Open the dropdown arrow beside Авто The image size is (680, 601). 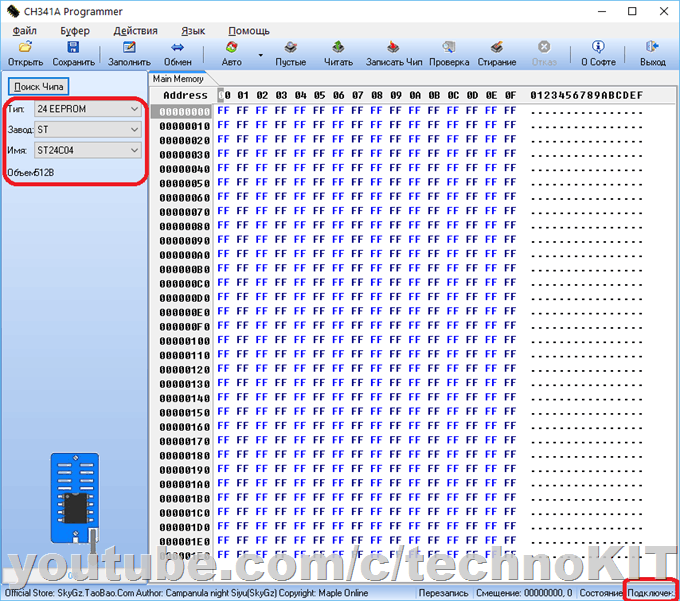point(260,55)
